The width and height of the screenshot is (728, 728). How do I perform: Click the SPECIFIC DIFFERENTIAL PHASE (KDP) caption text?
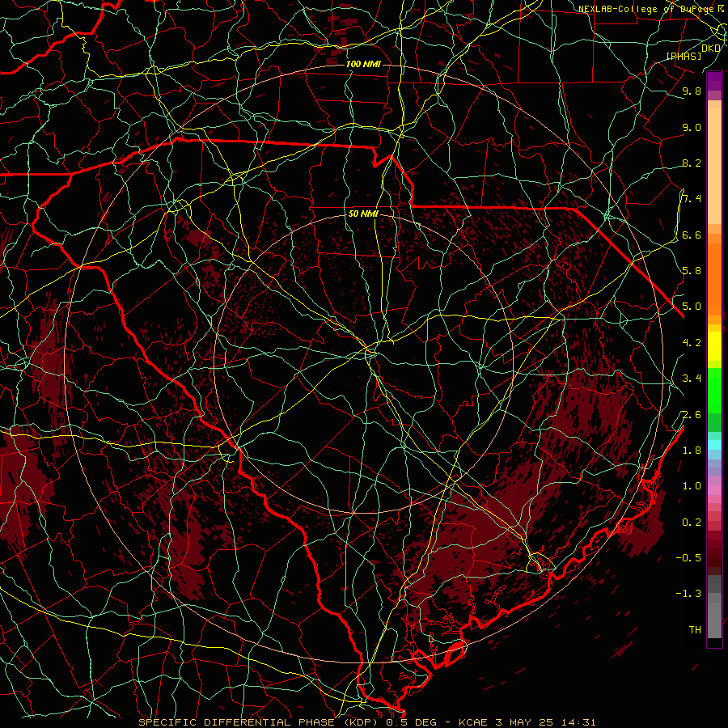(x=260, y=722)
